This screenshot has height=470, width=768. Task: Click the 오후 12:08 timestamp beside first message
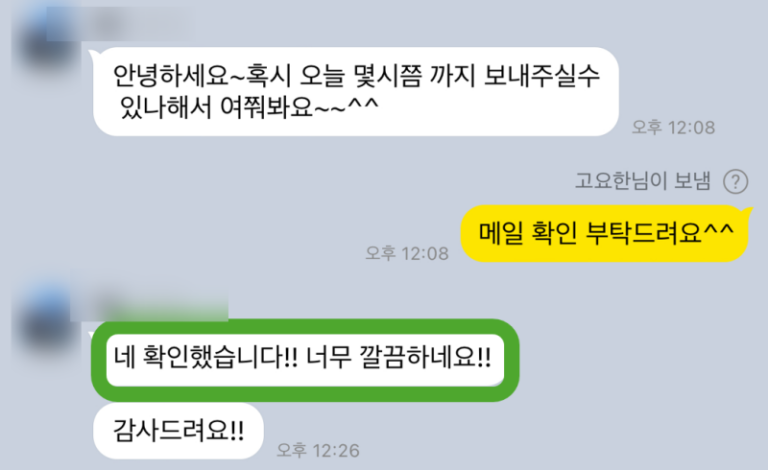(x=673, y=127)
